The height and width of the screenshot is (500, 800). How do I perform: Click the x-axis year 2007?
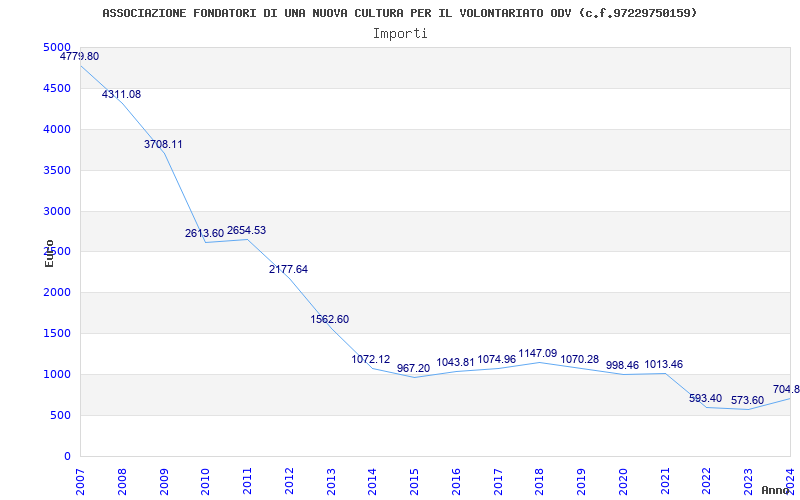81,482
